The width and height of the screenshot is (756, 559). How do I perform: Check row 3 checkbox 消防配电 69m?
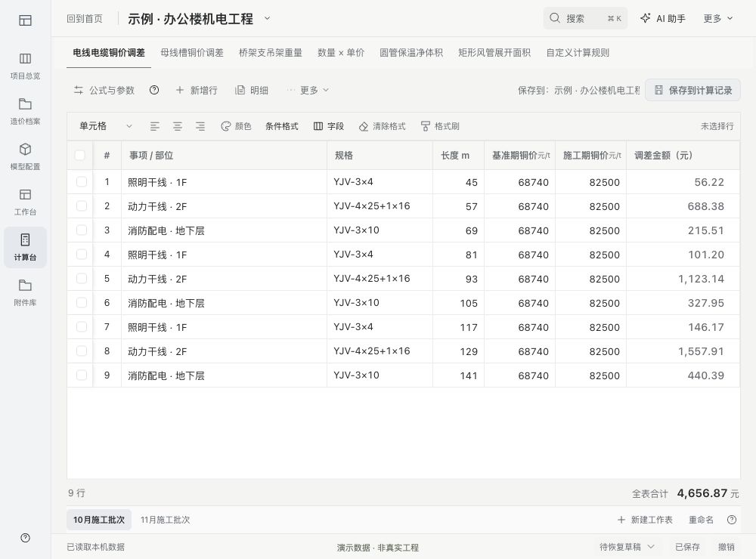coord(82,230)
